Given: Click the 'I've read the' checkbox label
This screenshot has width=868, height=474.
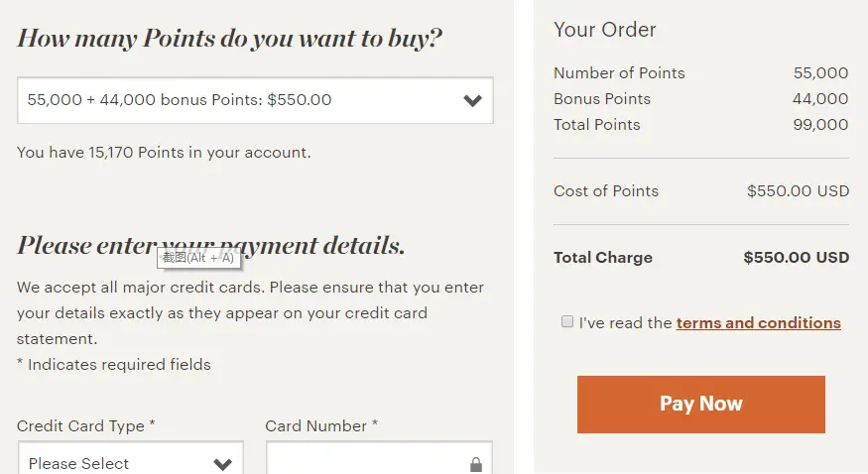Looking at the screenshot, I should click(626, 323).
